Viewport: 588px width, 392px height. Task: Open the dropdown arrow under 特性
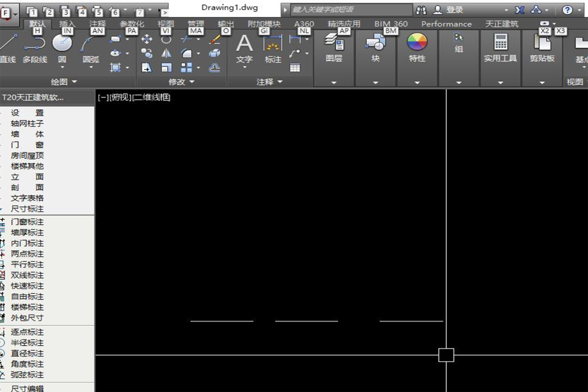click(417, 83)
